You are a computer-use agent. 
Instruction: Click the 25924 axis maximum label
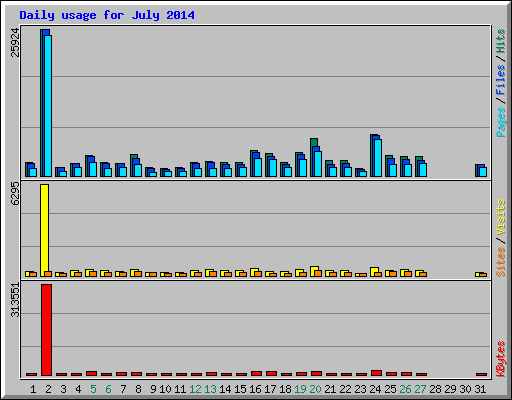click(15, 42)
